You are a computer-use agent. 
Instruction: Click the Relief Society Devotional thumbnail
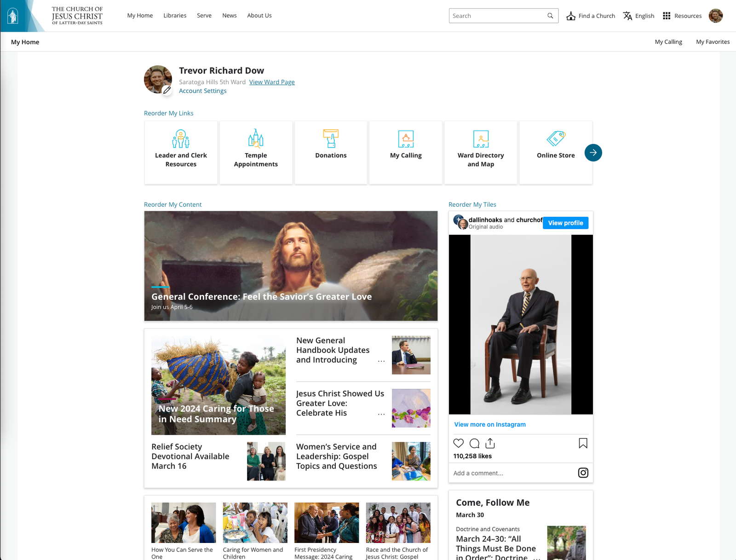[x=266, y=461]
